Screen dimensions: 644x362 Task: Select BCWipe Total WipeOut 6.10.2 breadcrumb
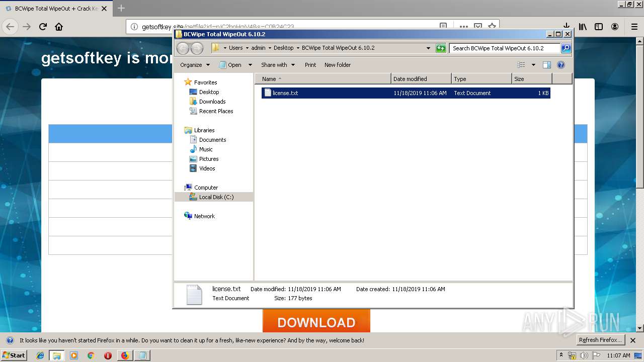pos(338,48)
